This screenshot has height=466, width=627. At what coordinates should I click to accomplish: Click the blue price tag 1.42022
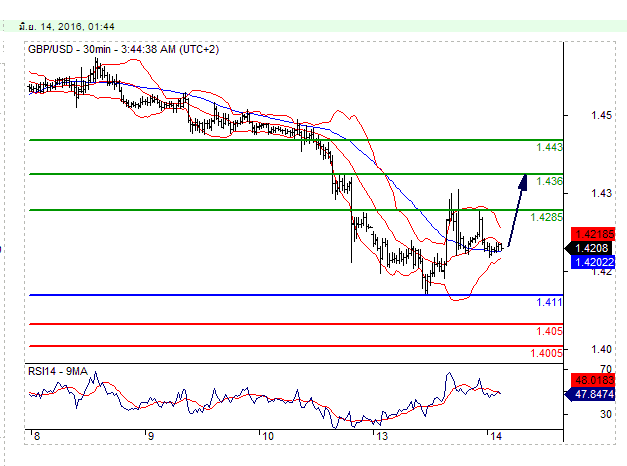593,262
